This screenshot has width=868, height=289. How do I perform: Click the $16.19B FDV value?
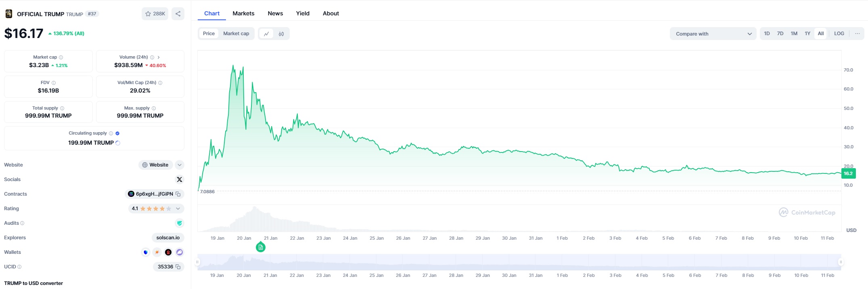pos(48,91)
